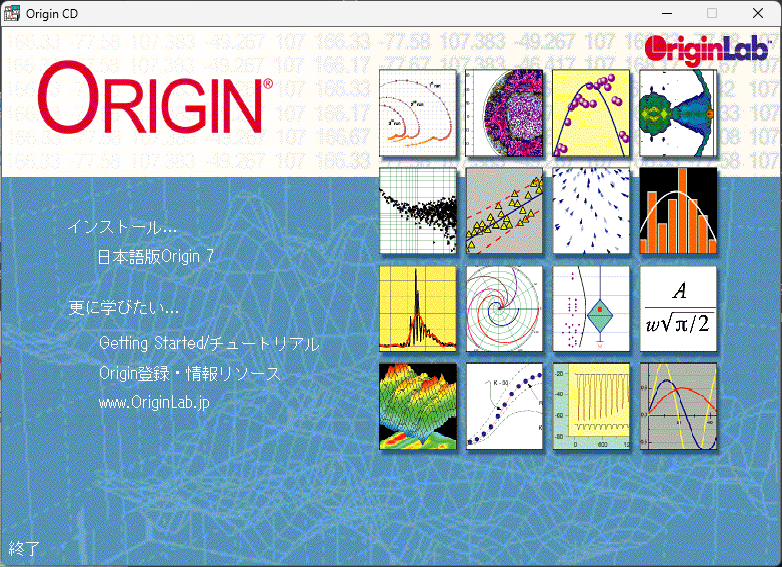
Task: Click the red ORIGIN logo
Action: pyautogui.click(x=155, y=98)
